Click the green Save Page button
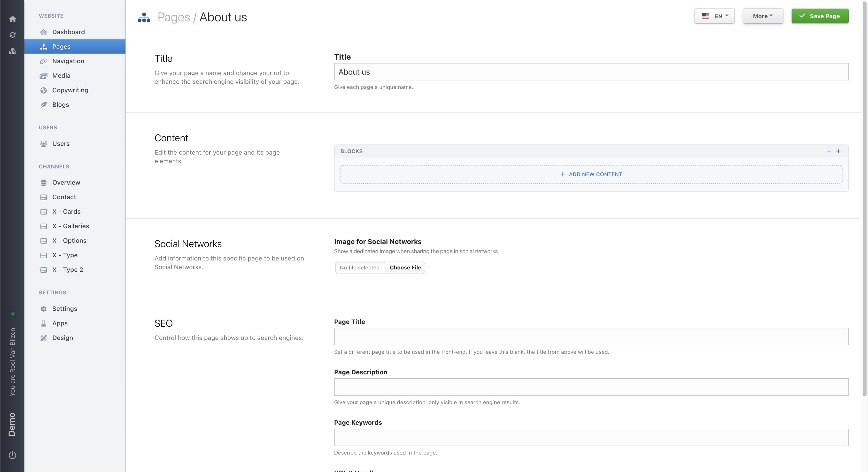 point(820,16)
